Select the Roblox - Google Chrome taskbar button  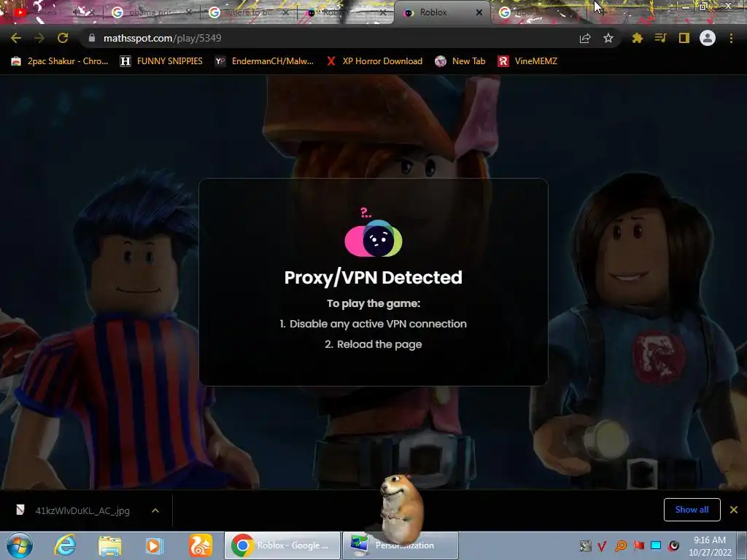coord(282,545)
